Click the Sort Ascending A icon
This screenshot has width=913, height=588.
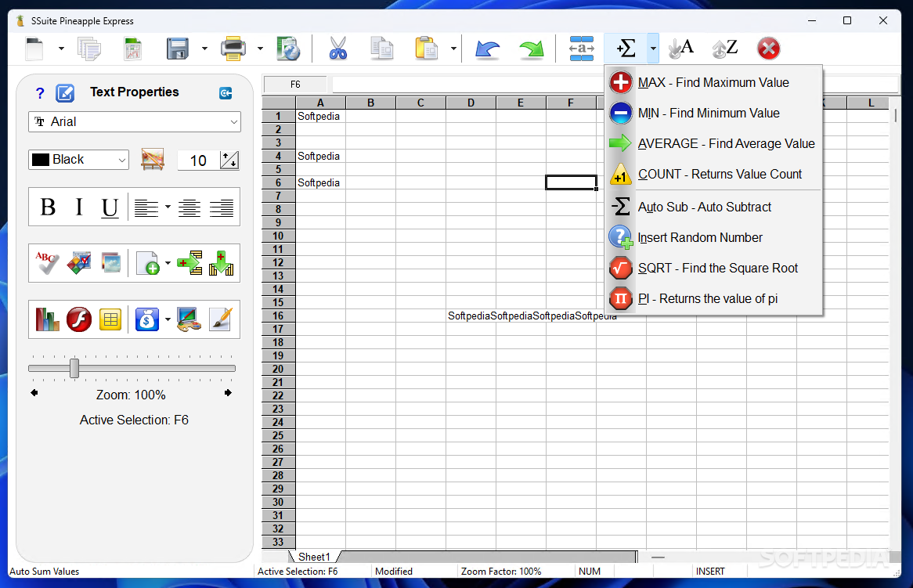[x=680, y=49]
